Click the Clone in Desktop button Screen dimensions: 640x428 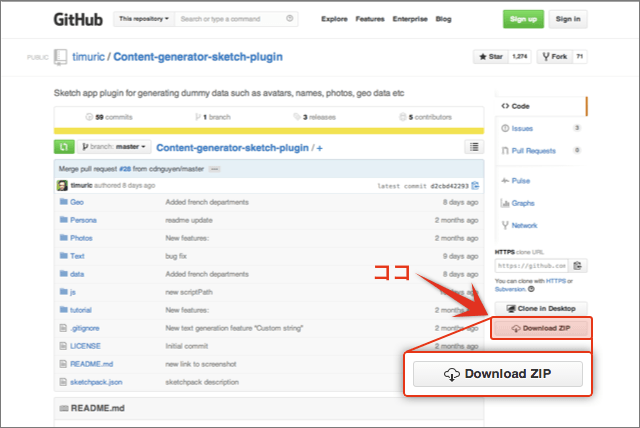[x=541, y=308]
